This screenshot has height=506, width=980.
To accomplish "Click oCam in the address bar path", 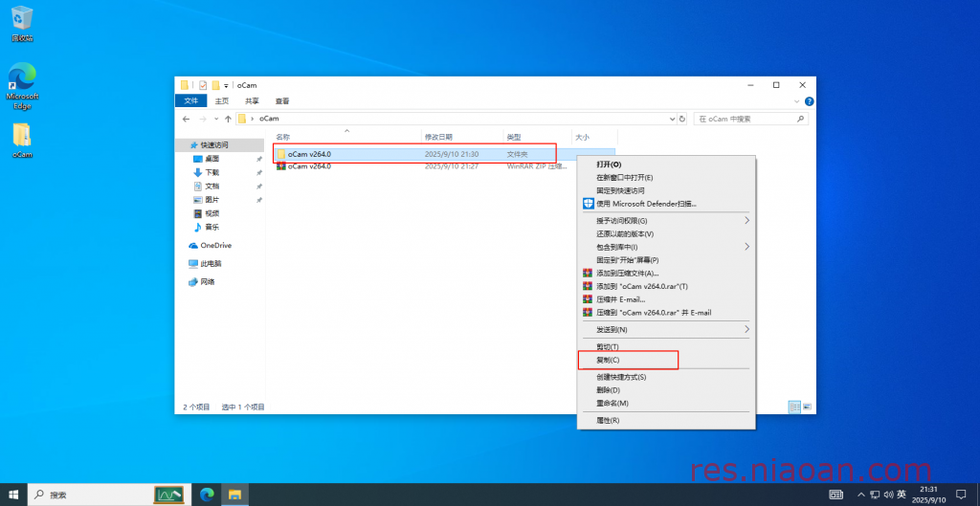I will tap(269, 119).
